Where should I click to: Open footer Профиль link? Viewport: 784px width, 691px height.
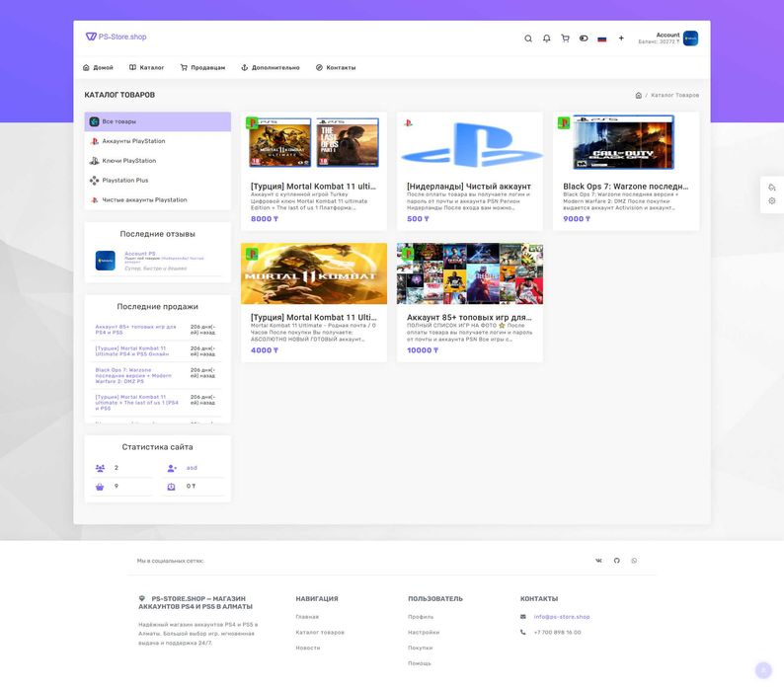[421, 617]
